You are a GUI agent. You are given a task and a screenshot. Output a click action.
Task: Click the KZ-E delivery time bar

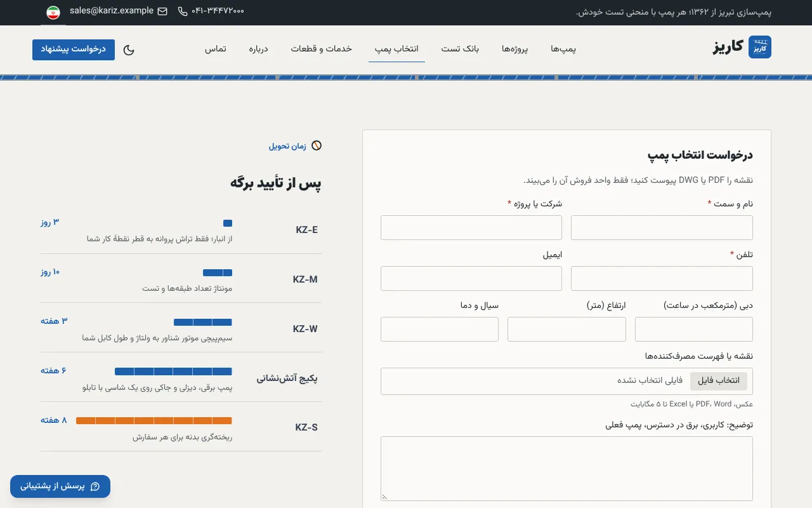coord(228,224)
